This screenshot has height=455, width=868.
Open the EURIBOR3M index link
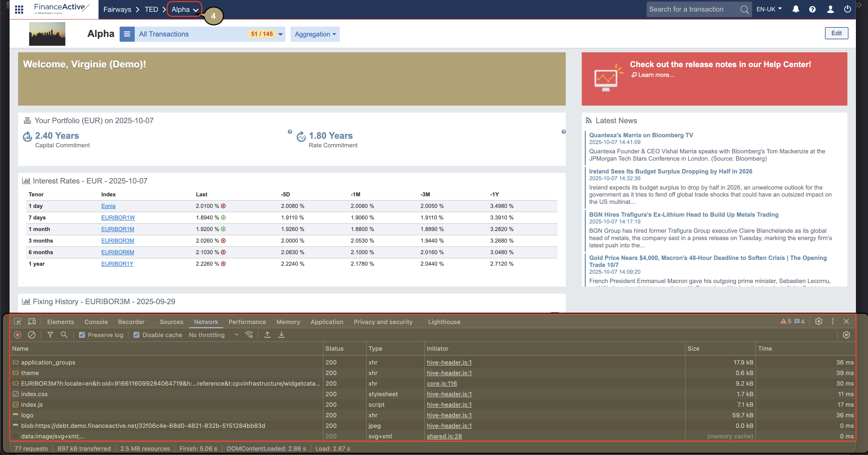point(118,240)
